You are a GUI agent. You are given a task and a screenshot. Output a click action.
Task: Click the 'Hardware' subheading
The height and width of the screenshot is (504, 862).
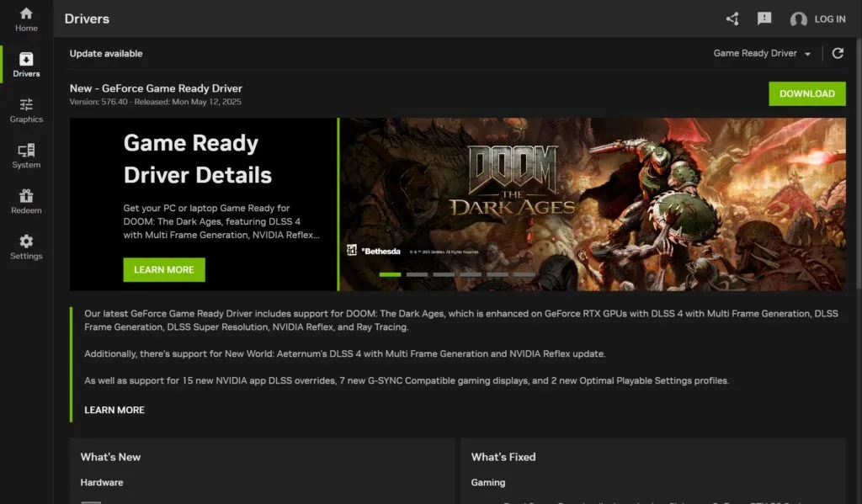(102, 483)
